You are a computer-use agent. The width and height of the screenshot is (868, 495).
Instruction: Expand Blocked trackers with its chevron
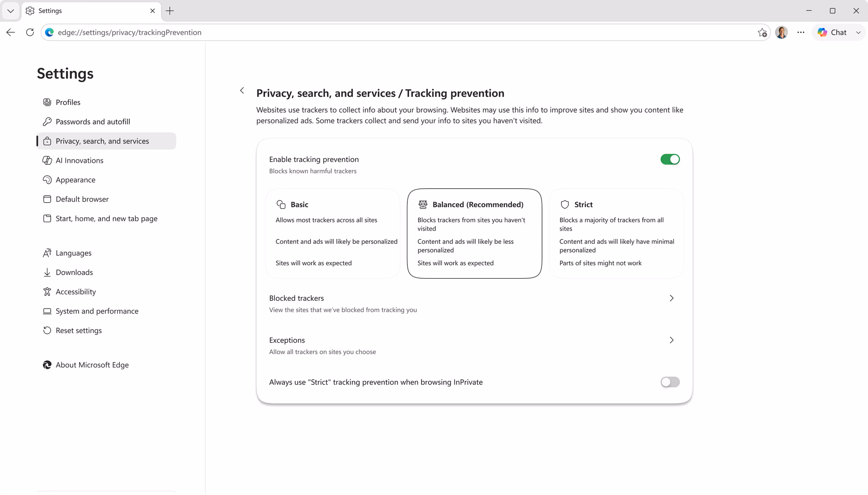coord(671,298)
